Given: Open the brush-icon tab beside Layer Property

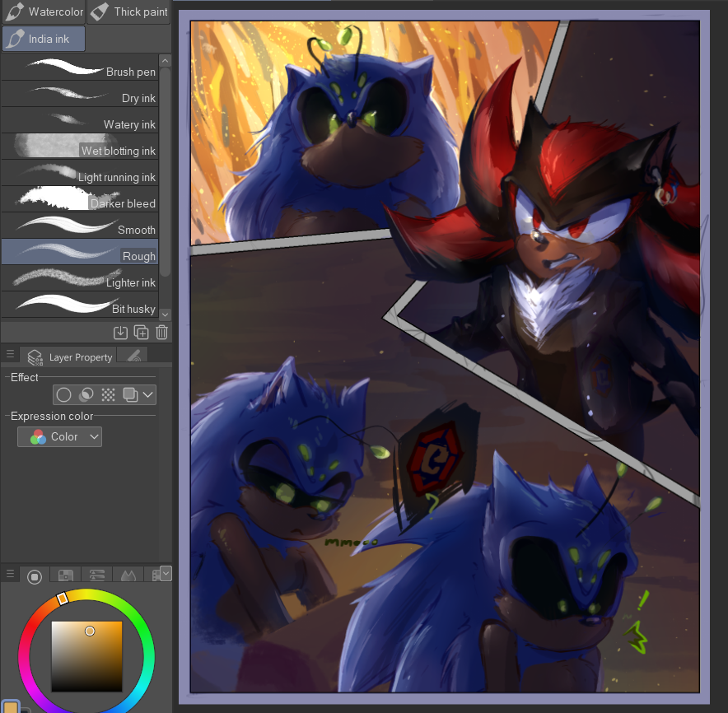Looking at the screenshot, I should [x=133, y=356].
